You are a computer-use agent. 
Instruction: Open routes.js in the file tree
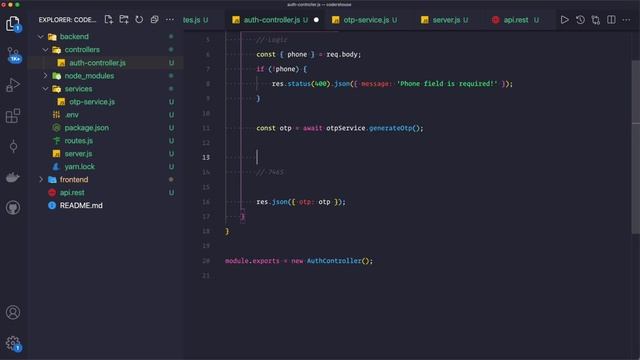[78, 141]
